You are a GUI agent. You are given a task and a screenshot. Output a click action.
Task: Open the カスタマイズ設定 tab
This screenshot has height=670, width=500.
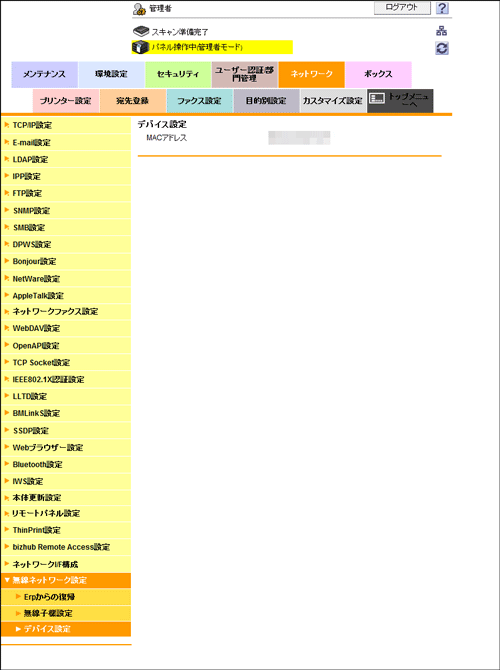click(x=333, y=101)
